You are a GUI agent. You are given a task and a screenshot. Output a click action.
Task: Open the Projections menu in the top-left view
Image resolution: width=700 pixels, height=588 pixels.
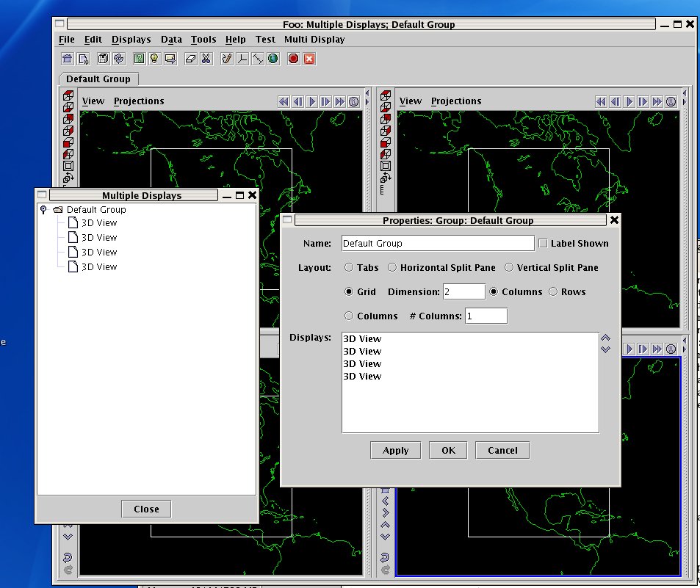[x=139, y=101]
